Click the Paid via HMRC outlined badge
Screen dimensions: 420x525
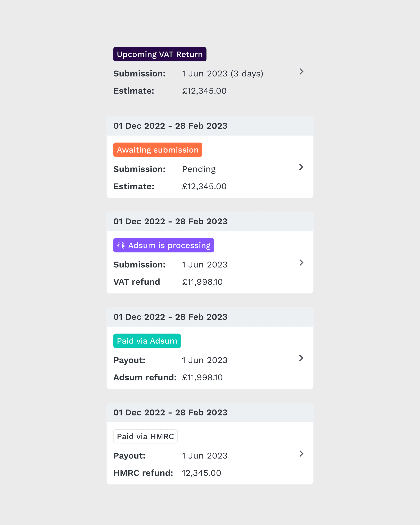(x=145, y=436)
